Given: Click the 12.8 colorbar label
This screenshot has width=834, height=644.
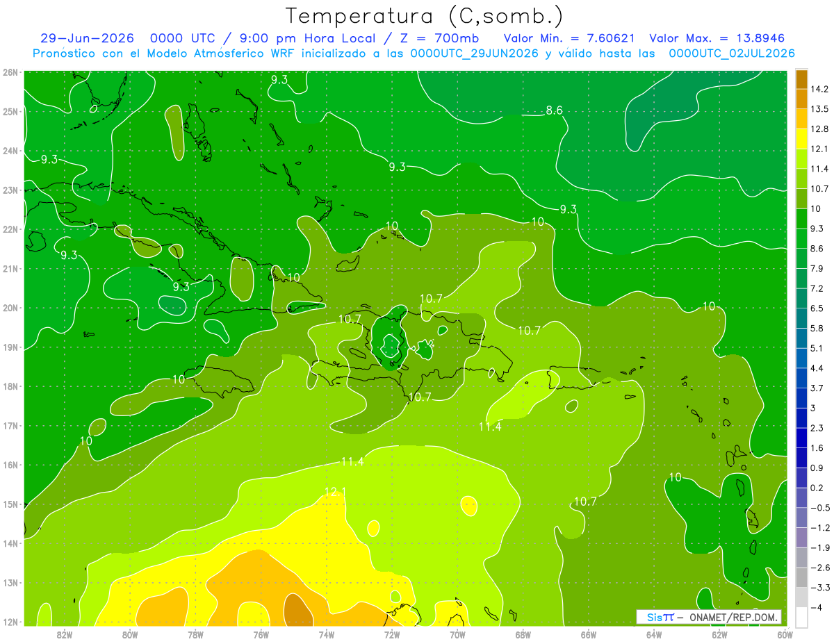Looking at the screenshot, I should [x=819, y=129].
